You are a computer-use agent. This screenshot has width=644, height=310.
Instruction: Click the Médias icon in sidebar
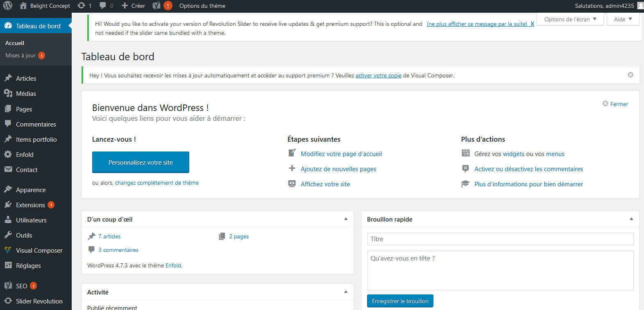point(8,93)
